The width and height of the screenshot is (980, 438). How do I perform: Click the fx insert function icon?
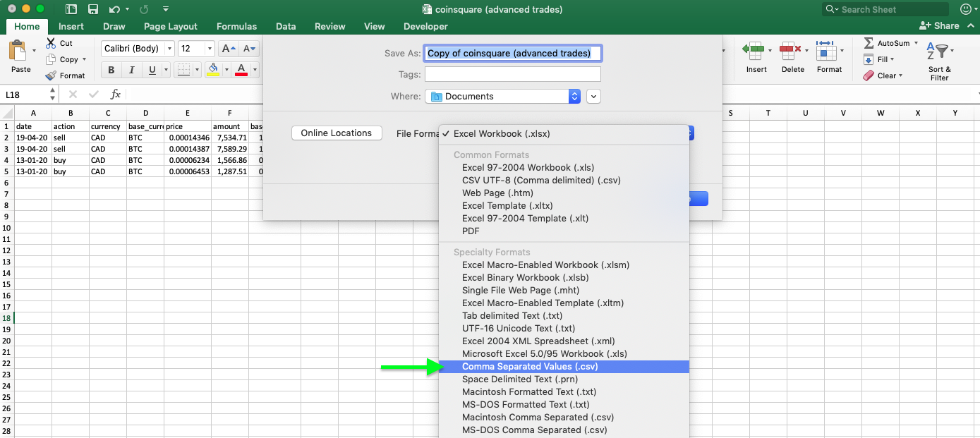pyautogui.click(x=116, y=94)
